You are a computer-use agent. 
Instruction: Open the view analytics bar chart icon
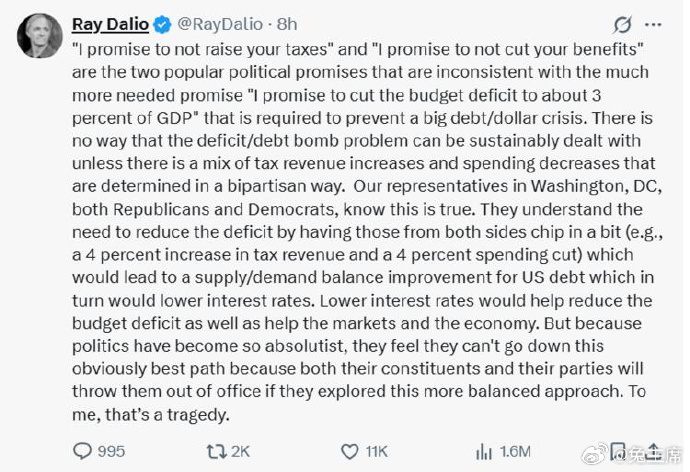[x=482, y=450]
